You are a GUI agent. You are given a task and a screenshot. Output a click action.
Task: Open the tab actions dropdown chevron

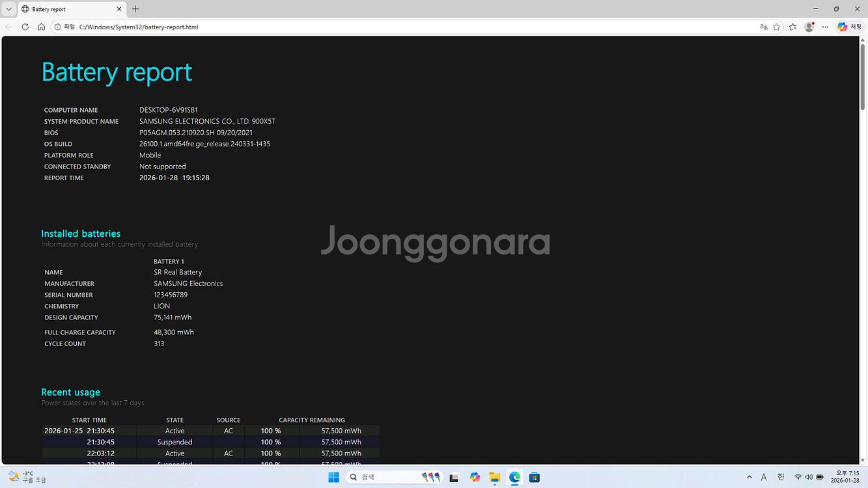click(x=8, y=8)
